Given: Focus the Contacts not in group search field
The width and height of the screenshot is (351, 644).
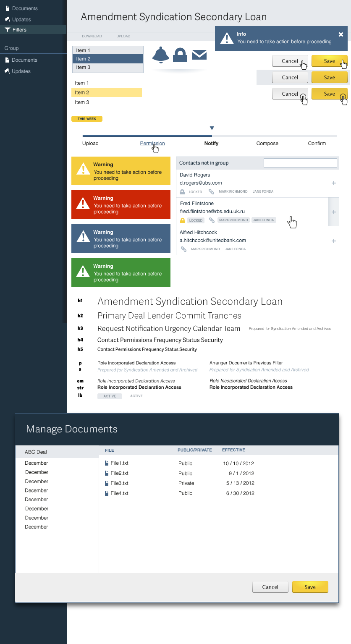Looking at the screenshot, I should coord(300,163).
